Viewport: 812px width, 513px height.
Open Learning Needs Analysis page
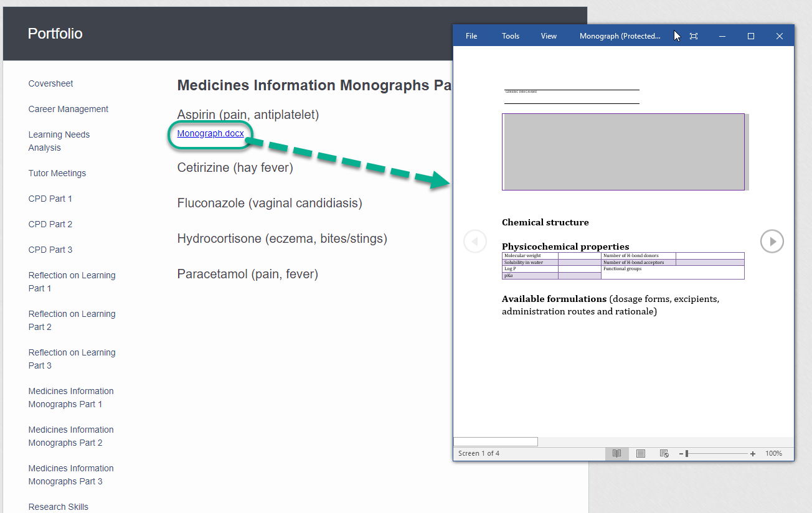(59, 141)
